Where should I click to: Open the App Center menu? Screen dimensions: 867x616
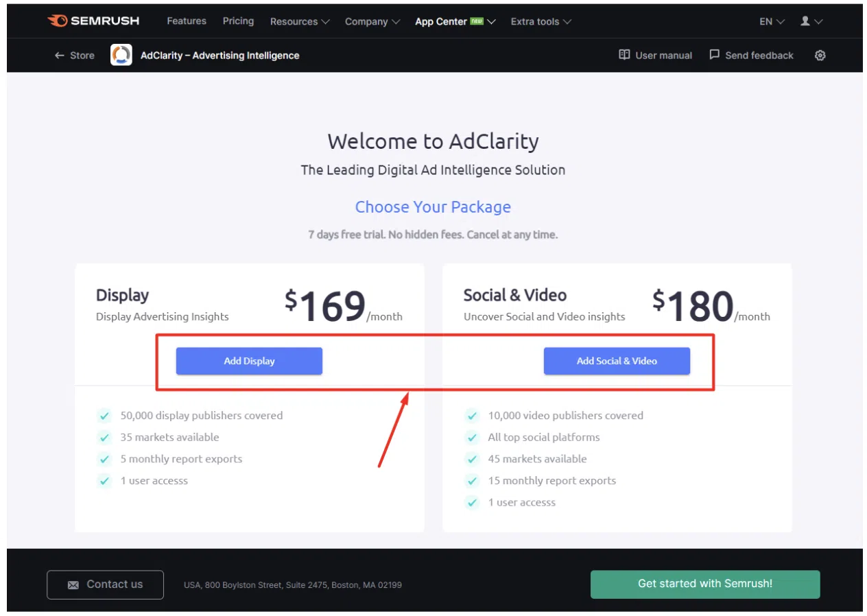455,21
